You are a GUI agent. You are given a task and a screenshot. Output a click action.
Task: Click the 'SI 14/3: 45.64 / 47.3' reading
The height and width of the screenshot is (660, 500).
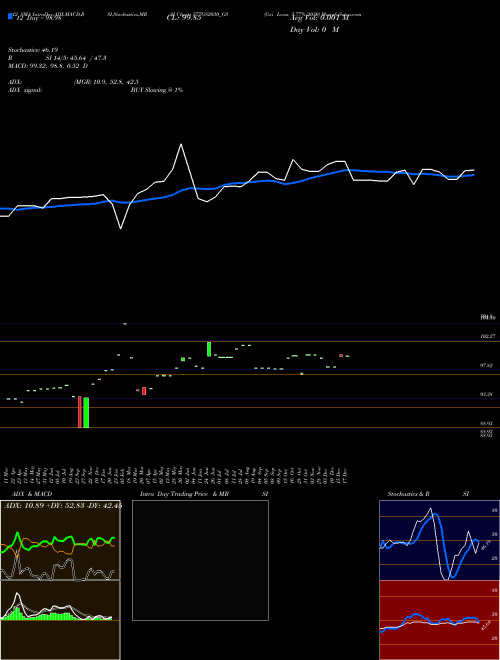(76, 58)
